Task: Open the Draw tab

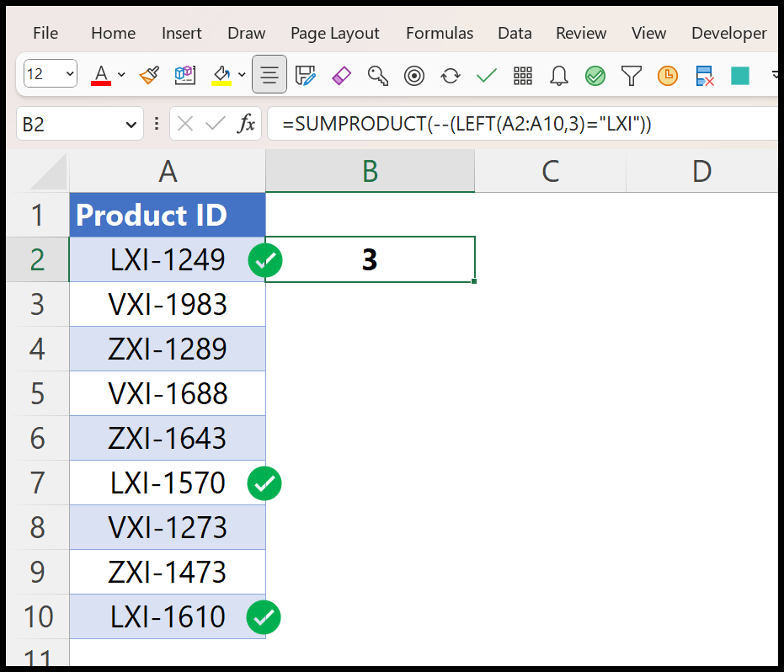Action: (x=247, y=33)
